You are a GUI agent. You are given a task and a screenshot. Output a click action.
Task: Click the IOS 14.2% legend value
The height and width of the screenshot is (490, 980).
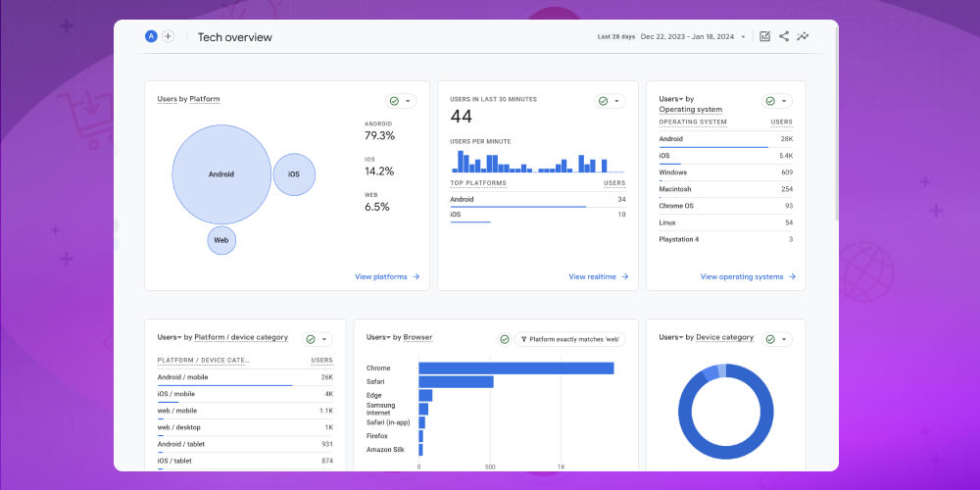[379, 171]
